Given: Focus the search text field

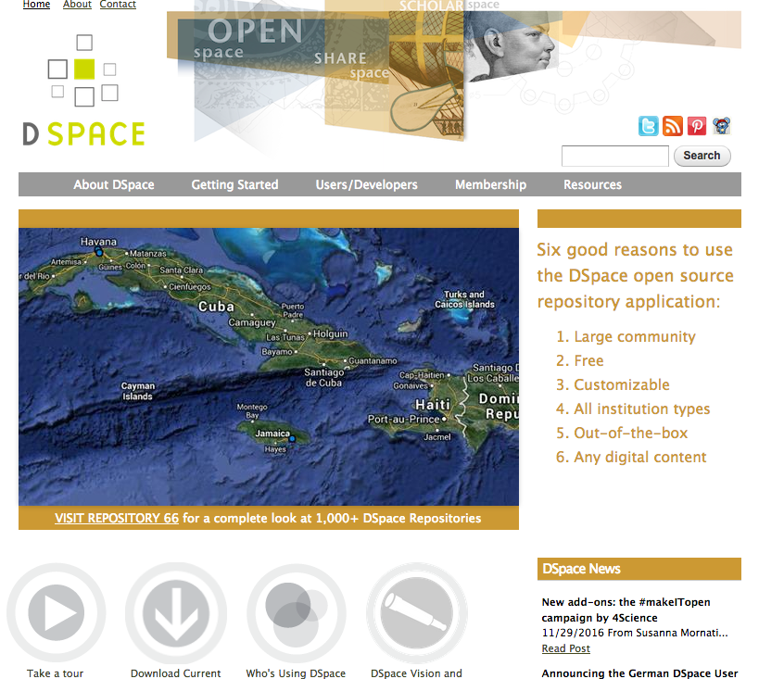Looking at the screenshot, I should [x=615, y=156].
